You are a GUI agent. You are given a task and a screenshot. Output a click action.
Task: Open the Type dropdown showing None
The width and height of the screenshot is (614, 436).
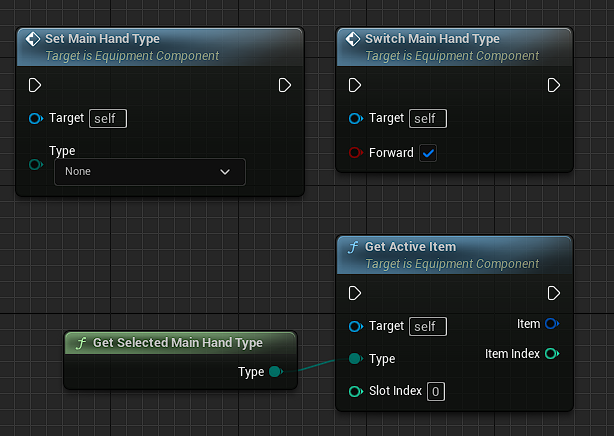(148, 172)
